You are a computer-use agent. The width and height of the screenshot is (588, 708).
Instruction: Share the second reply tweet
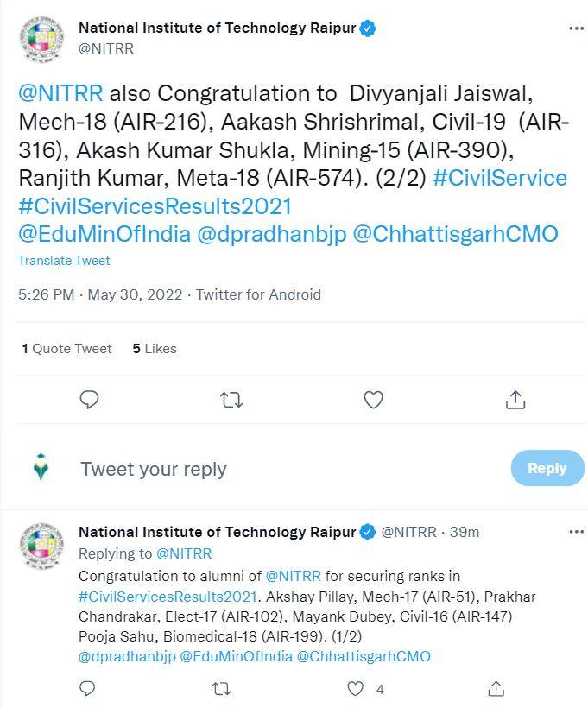tap(496, 689)
